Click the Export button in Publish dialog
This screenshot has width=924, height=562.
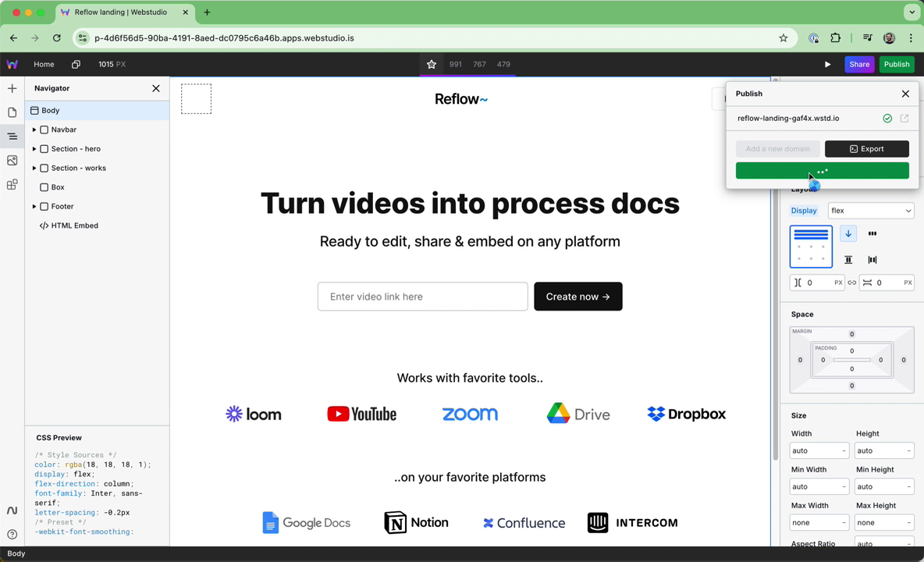pyautogui.click(x=866, y=148)
